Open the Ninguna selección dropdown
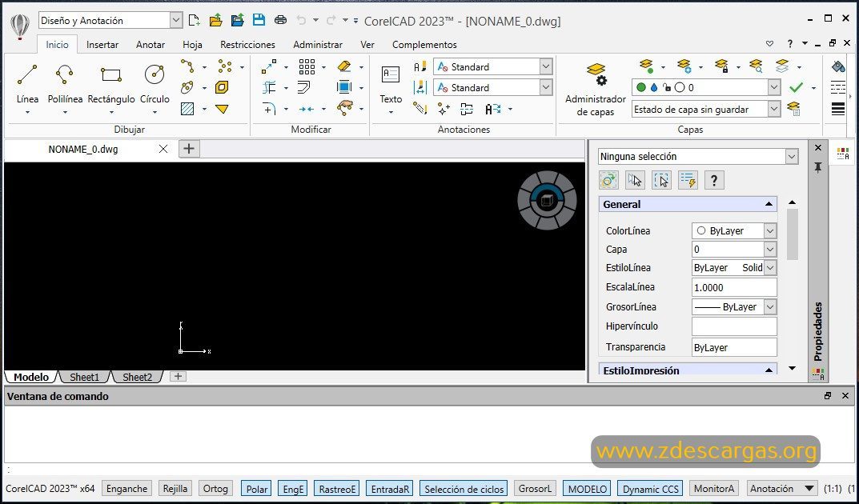This screenshot has height=504, width=859. (792, 157)
